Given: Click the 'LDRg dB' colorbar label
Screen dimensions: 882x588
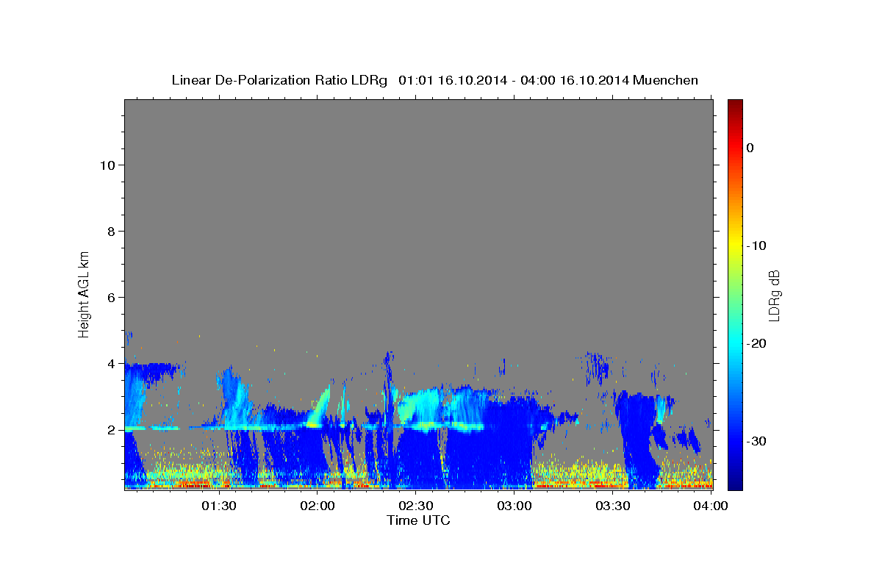Looking at the screenshot, I should click(774, 295).
